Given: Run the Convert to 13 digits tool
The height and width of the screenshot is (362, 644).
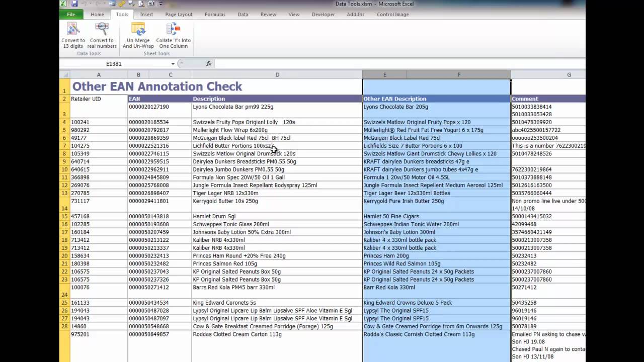Looking at the screenshot, I should (73, 36).
